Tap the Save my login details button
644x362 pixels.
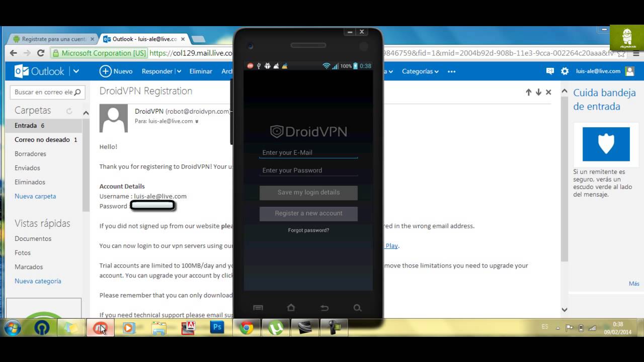tap(308, 193)
